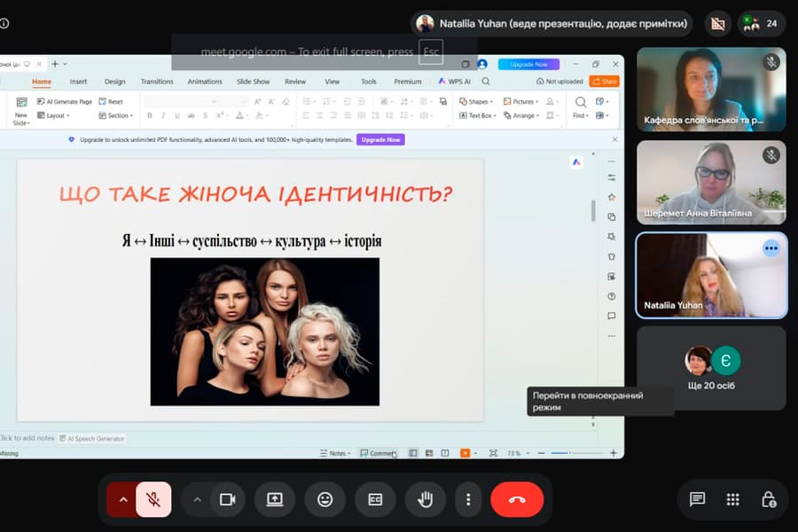Click the zoom slider in status bar
The image size is (798, 532).
tap(577, 453)
